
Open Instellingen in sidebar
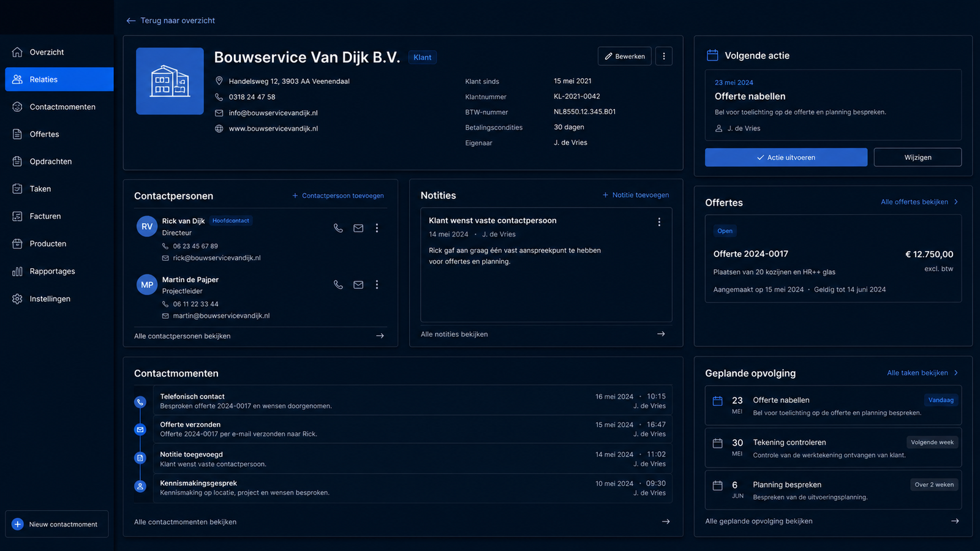pyautogui.click(x=59, y=299)
